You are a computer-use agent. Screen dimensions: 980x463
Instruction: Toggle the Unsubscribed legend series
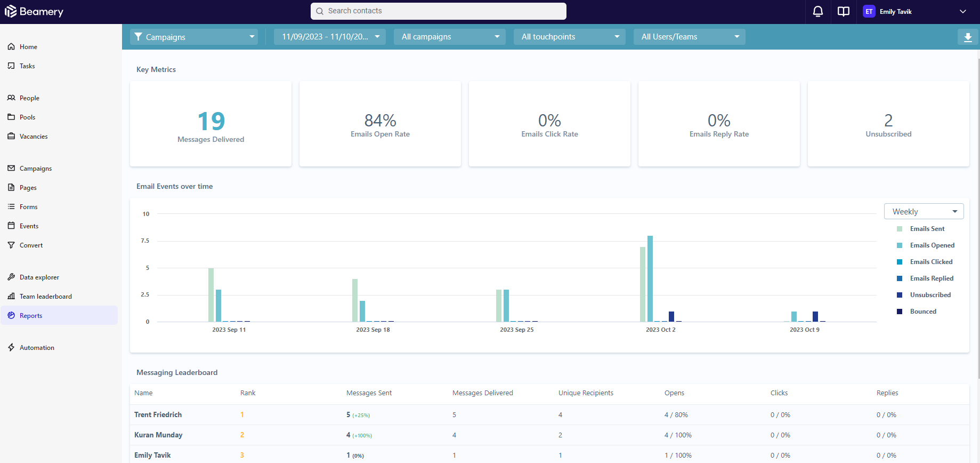tap(924, 295)
